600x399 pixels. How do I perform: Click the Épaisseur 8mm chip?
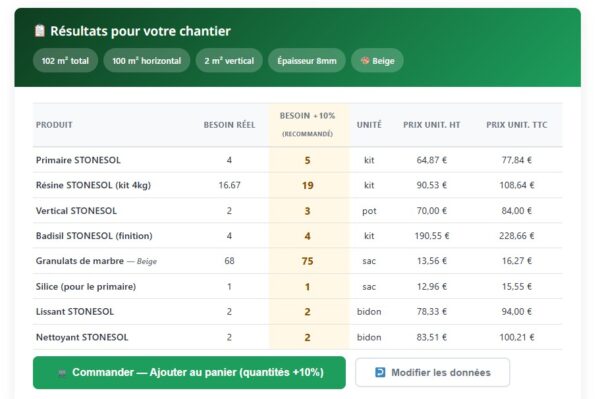click(x=307, y=60)
